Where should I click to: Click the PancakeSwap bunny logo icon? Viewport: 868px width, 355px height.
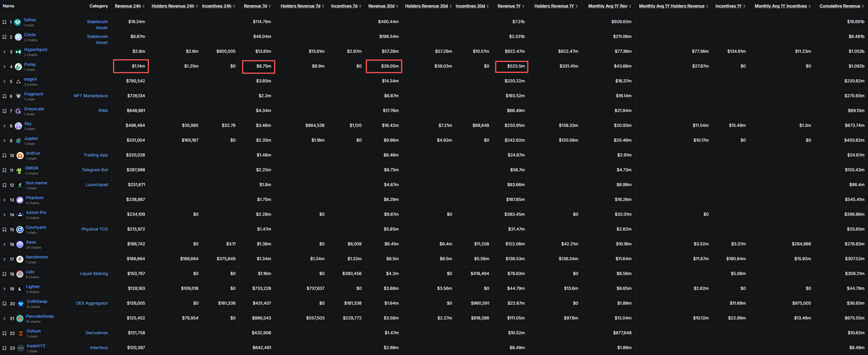(20, 319)
